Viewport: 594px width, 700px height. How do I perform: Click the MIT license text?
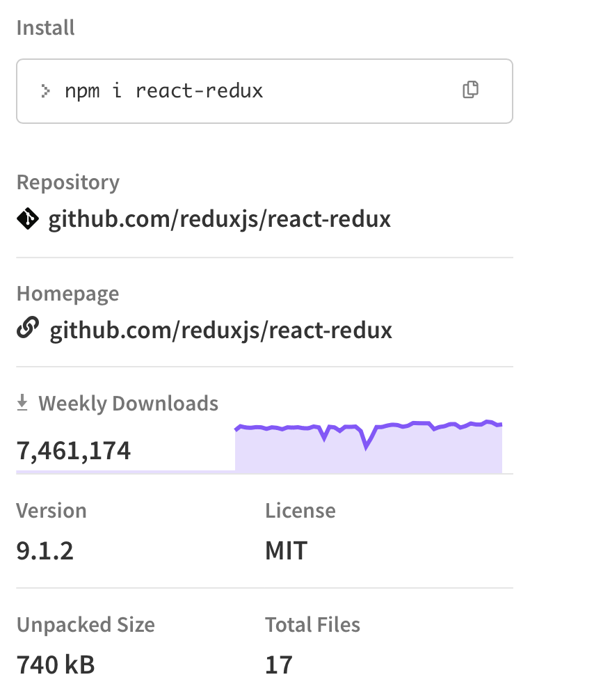(284, 550)
